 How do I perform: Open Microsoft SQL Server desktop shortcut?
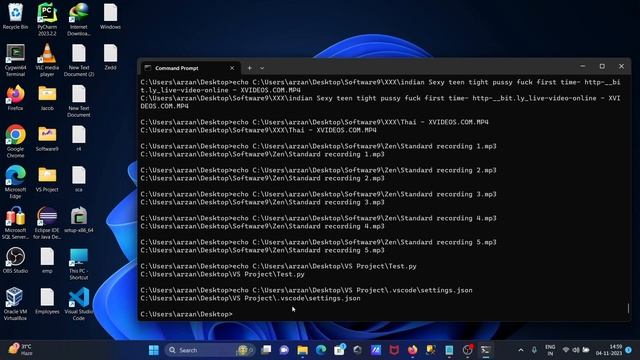pos(16,223)
